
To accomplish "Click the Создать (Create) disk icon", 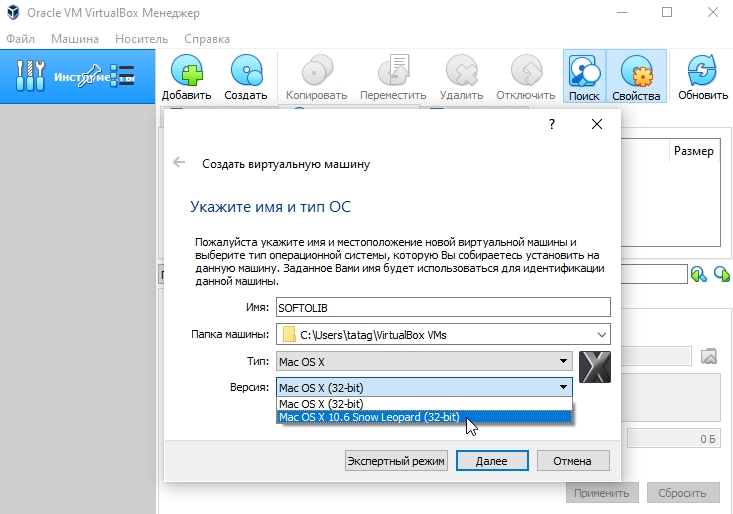I will coord(246,70).
